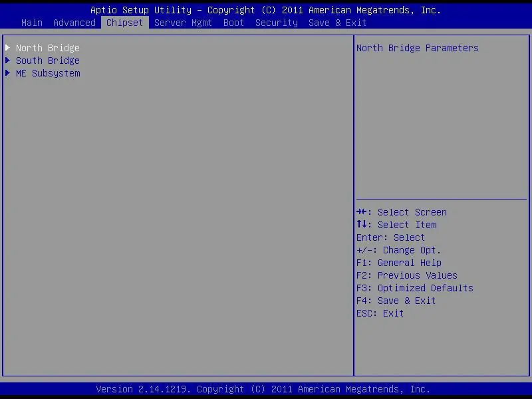The height and width of the screenshot is (399, 532).
Task: Click the ESC: Exit hint
Action: point(380,313)
